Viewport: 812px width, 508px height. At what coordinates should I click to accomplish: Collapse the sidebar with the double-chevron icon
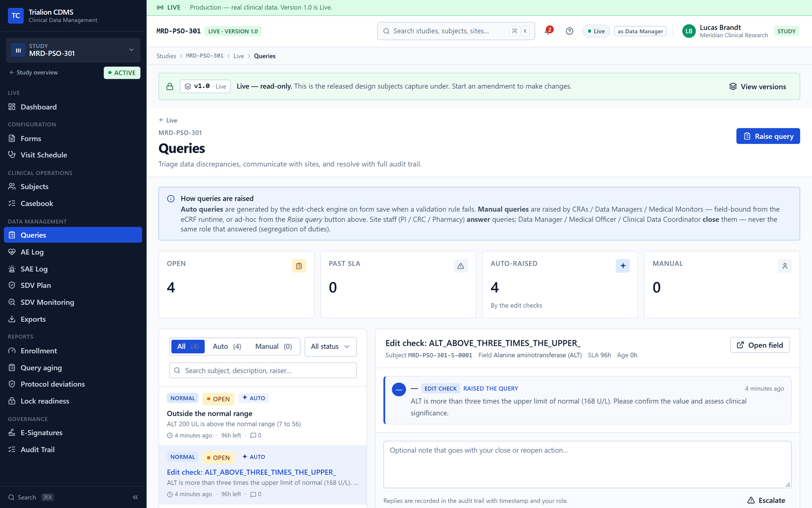[135, 497]
